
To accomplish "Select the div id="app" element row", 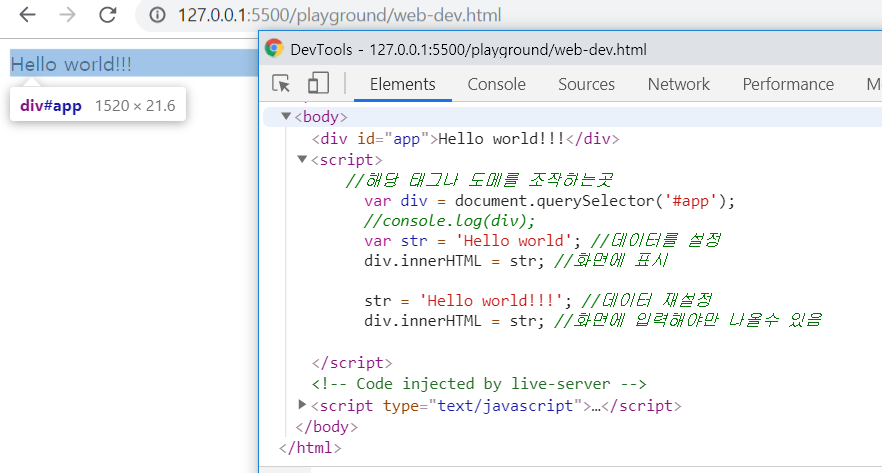I will tap(466, 139).
